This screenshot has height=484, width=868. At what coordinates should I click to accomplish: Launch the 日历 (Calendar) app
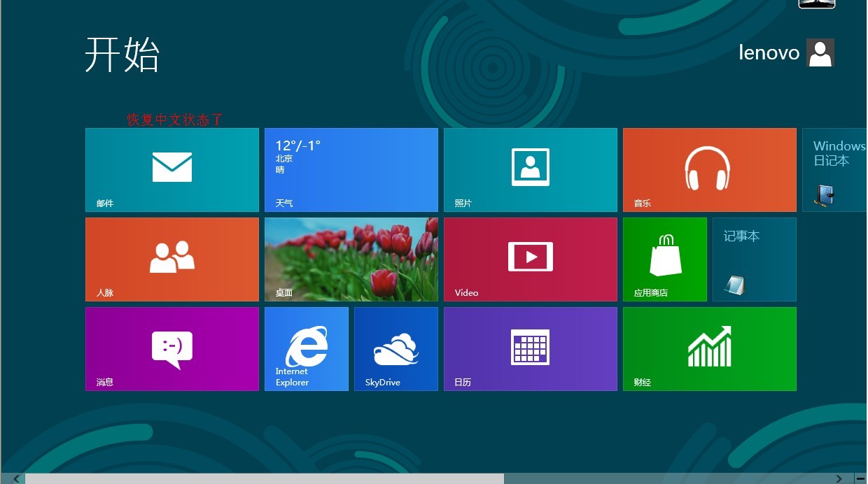pos(530,348)
